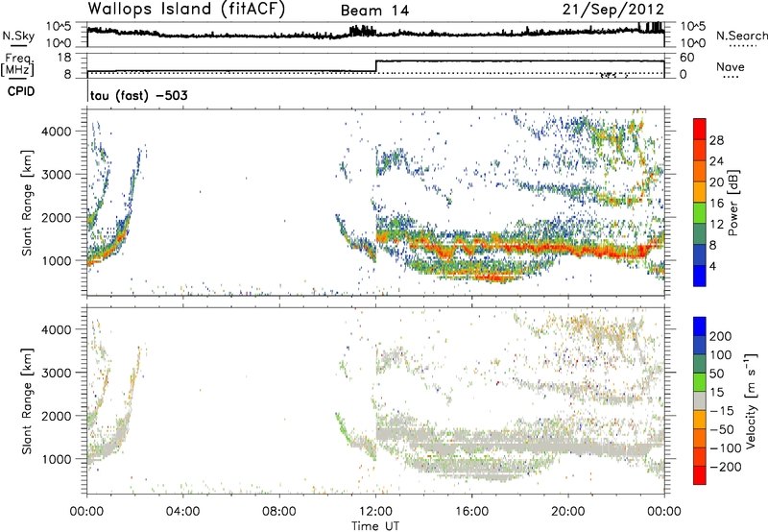Select the "12:00" time tick label

(375, 512)
